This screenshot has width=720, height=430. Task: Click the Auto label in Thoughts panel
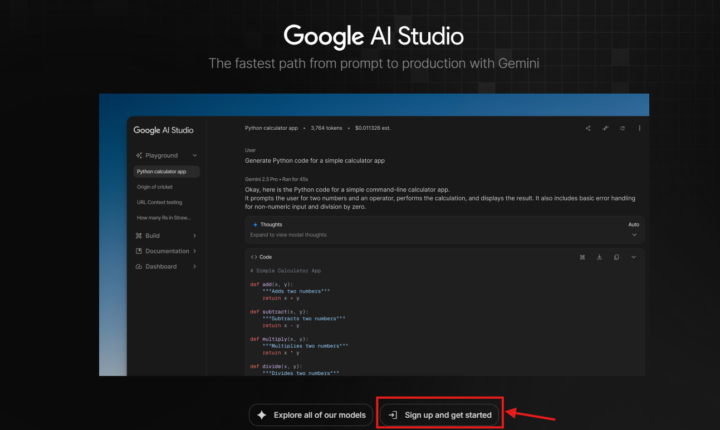(634, 225)
